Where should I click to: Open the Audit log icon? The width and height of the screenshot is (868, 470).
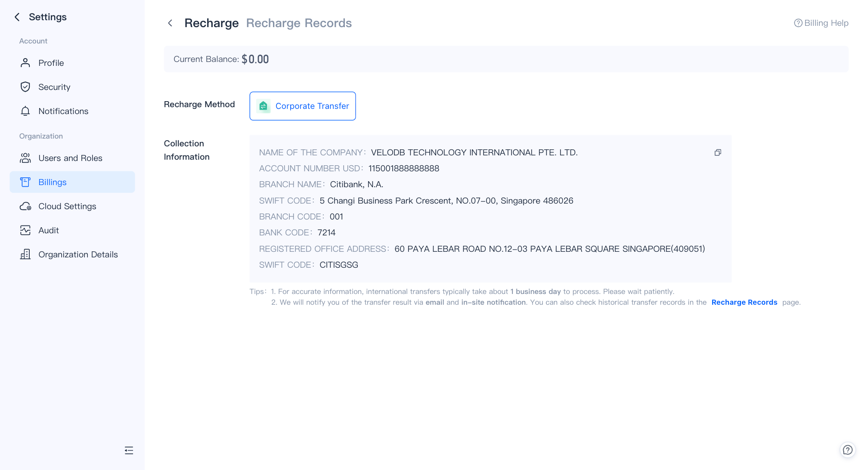(25, 230)
